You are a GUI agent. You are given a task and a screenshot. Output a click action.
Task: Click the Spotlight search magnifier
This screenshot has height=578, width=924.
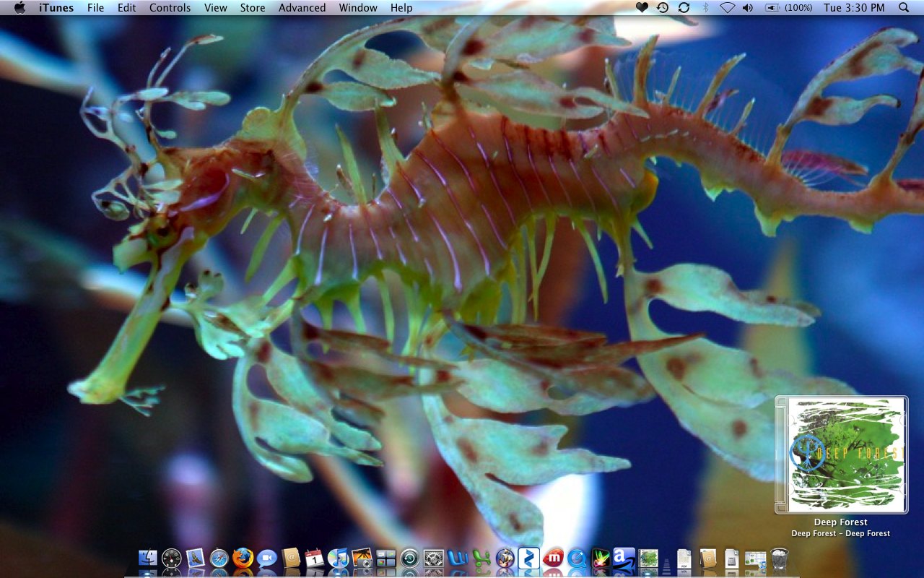coord(904,8)
